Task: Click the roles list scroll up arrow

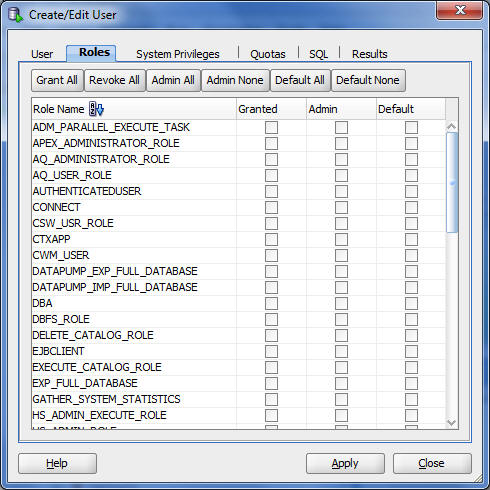Action: point(452,126)
